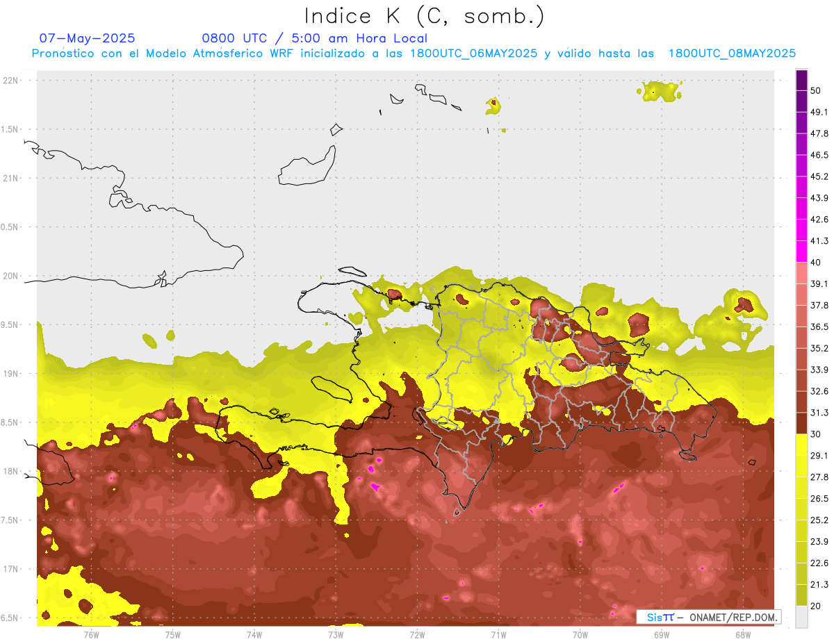Pick the light gray swatch below 20

click(801, 616)
